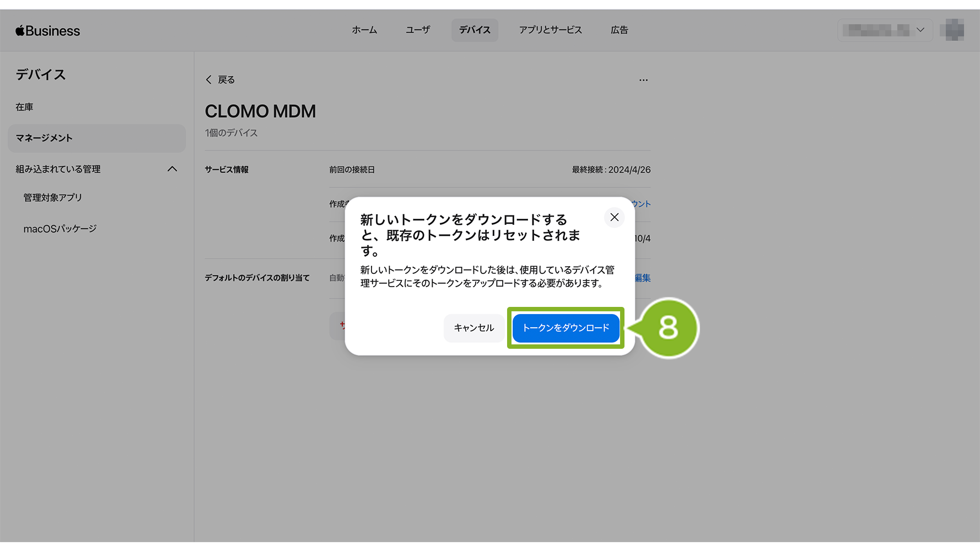Go back using the 戻る arrow
The image size is (980, 551).
220,80
